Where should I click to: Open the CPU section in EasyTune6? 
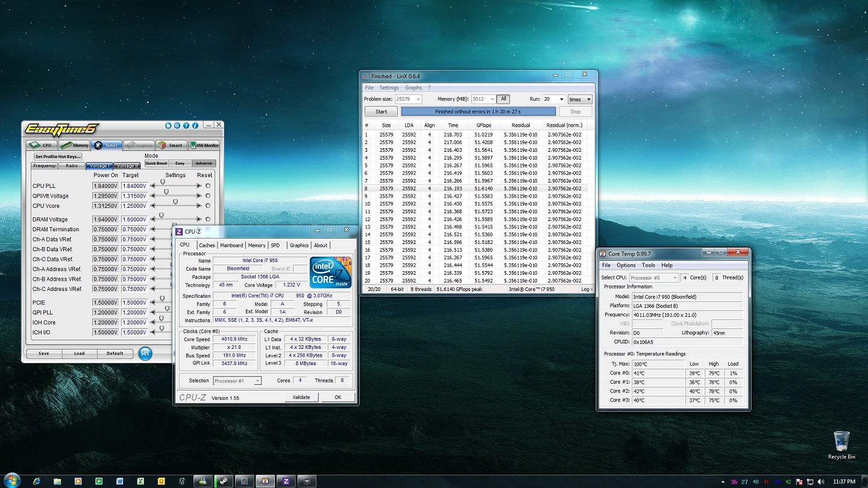tap(42, 145)
